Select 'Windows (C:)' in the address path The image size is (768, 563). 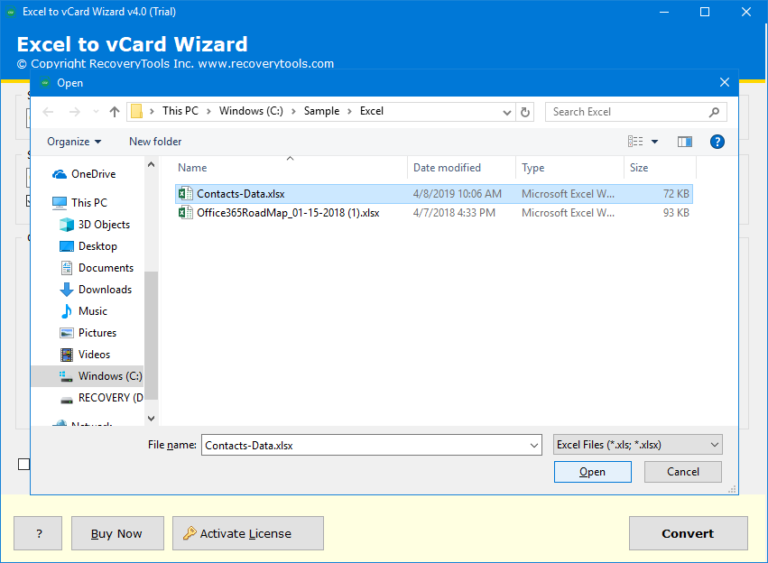251,111
